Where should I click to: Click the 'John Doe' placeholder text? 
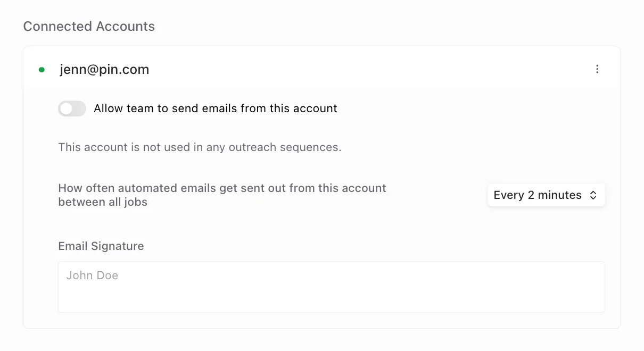(x=92, y=275)
